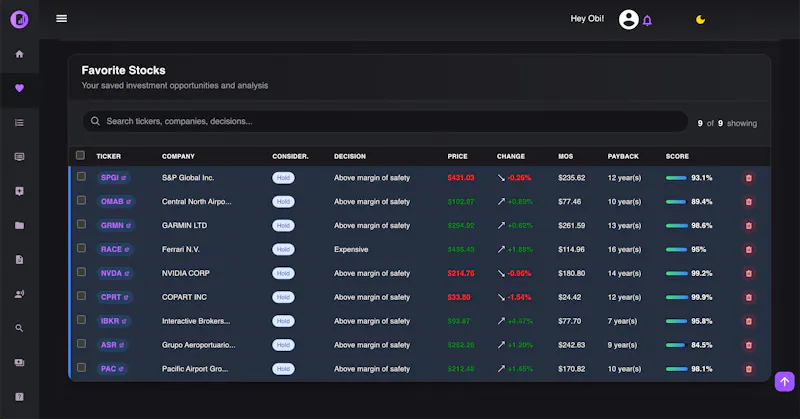Delete CPRT row with the trash icon
The width and height of the screenshot is (800, 419).
(748, 297)
